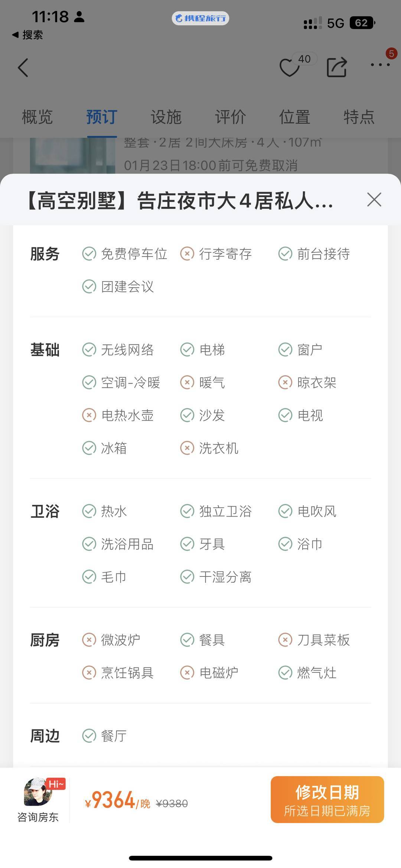
Task: Tap the Ctrip logo pill at top
Action: pyautogui.click(x=200, y=18)
